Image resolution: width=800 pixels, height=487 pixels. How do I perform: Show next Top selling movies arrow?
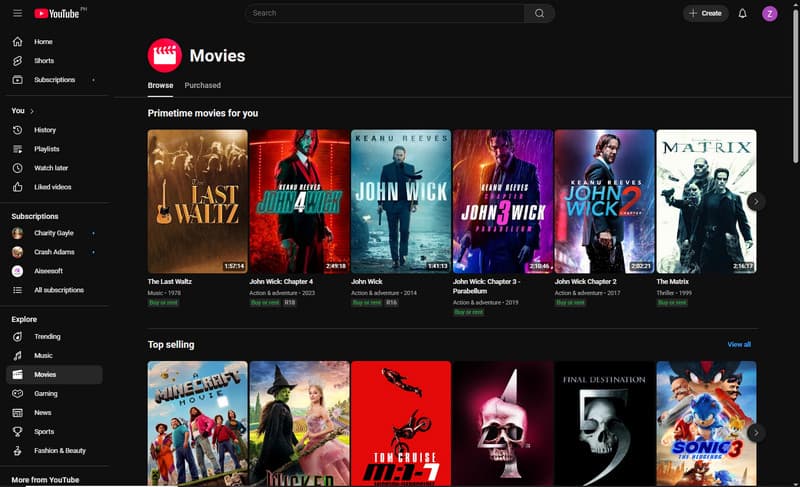[x=756, y=433]
